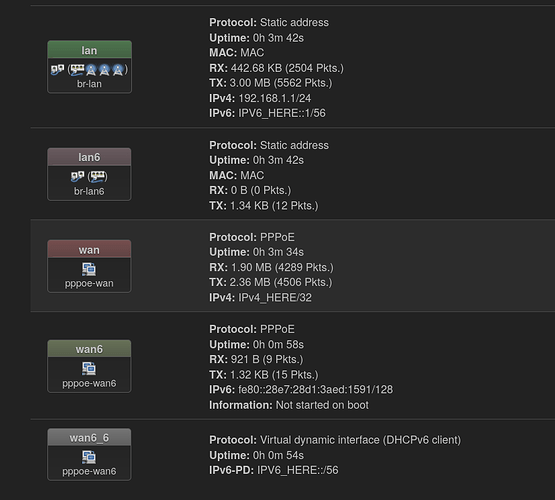The width and height of the screenshot is (555, 500).
Task: Select the olive wan6 interface header
Action: 89,349
